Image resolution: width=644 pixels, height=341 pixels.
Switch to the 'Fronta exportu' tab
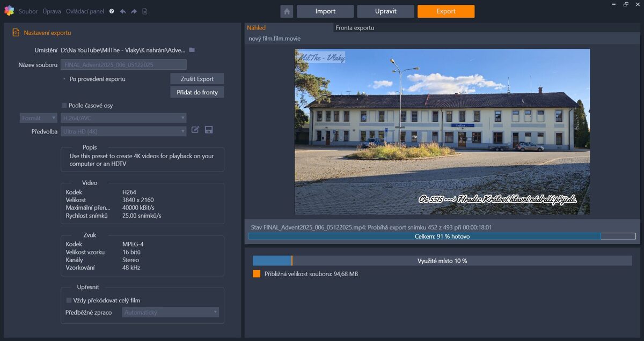[355, 28]
